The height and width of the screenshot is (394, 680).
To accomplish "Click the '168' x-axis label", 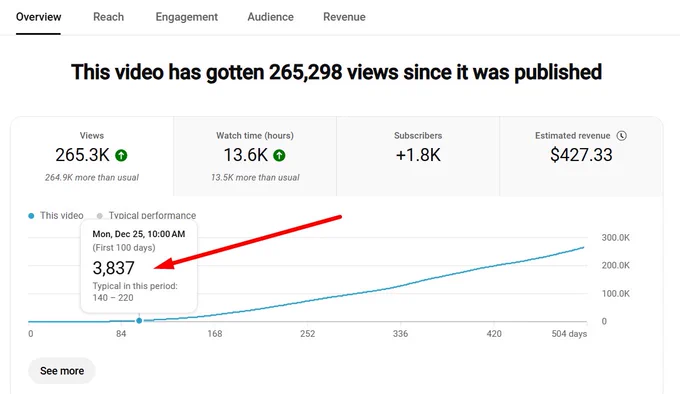I will 215,334.
